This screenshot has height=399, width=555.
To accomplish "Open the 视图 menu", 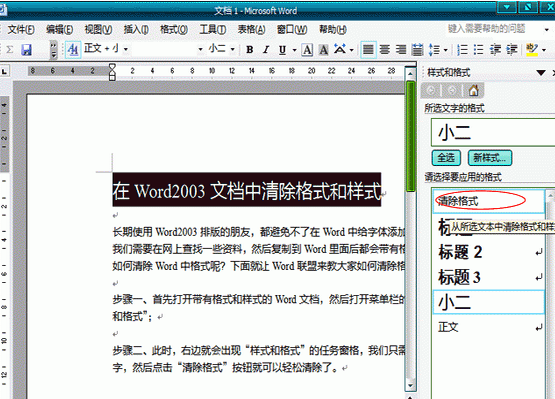I will coord(98,29).
